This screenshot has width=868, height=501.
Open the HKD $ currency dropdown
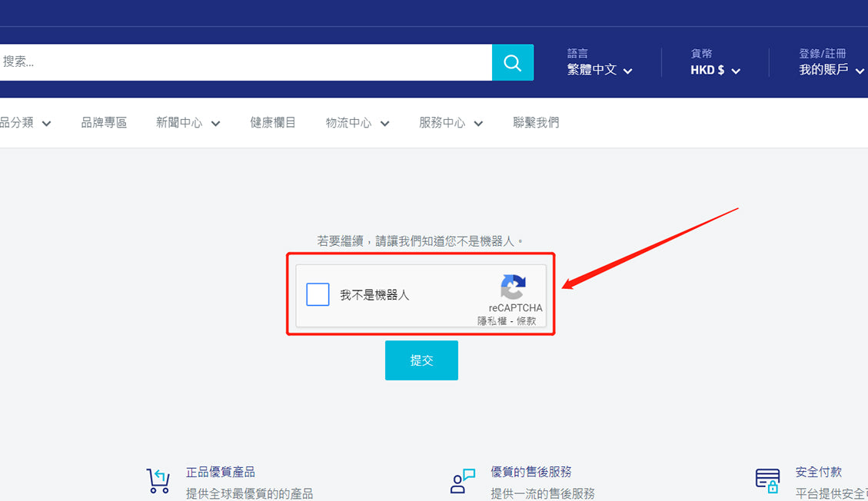(715, 70)
